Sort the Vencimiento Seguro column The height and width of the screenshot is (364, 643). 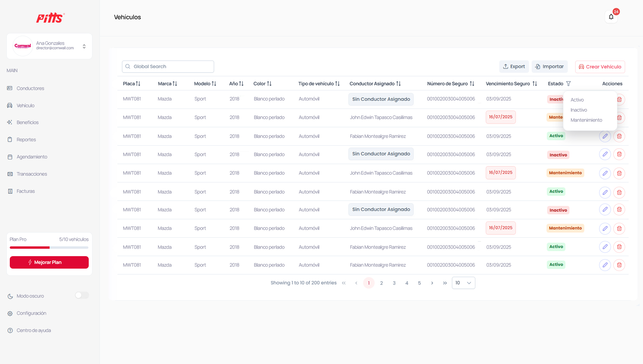[535, 84]
